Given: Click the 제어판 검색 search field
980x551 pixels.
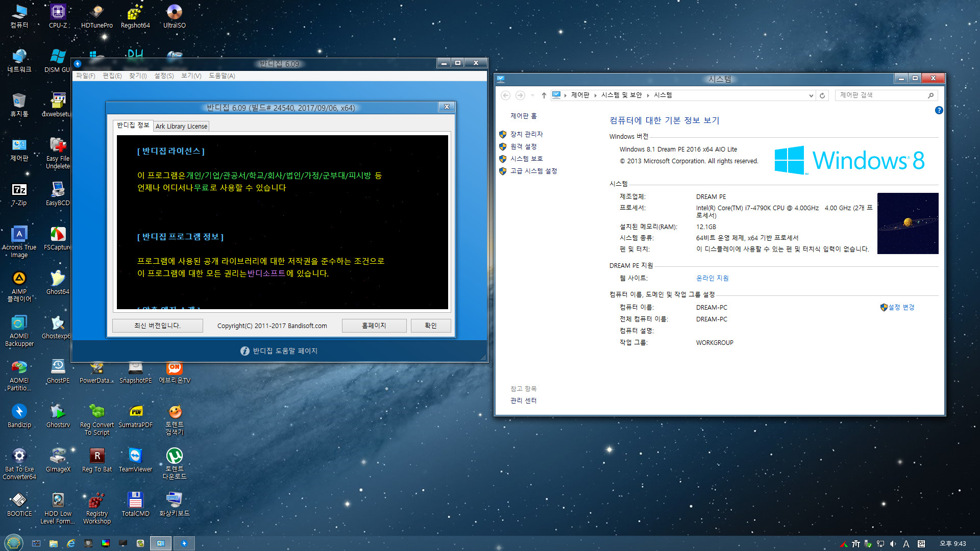Looking at the screenshot, I should click(x=886, y=95).
